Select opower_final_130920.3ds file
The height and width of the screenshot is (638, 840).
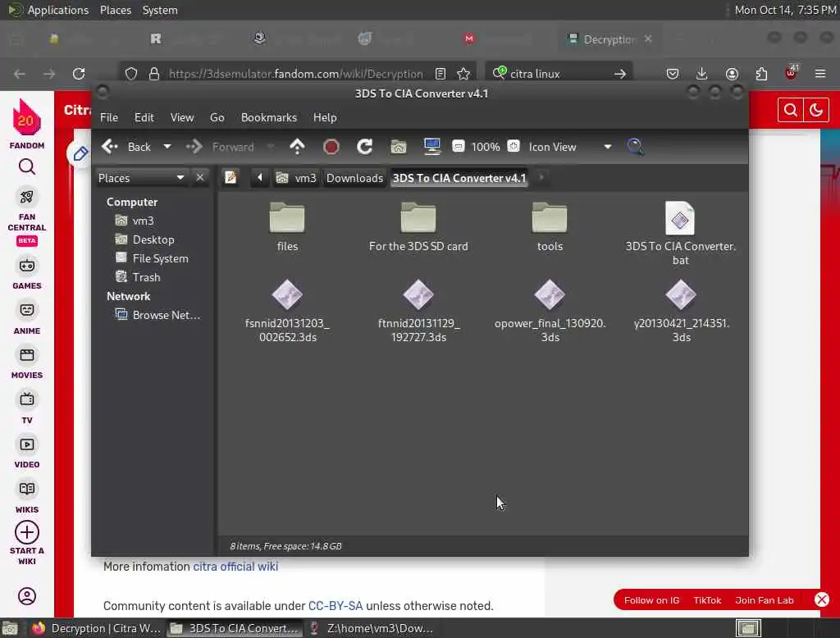[x=550, y=294]
